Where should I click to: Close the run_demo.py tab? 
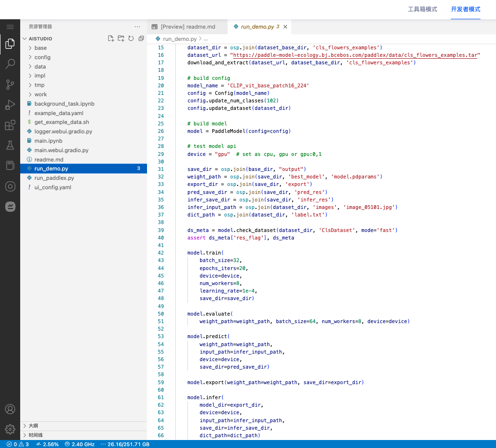coord(285,27)
